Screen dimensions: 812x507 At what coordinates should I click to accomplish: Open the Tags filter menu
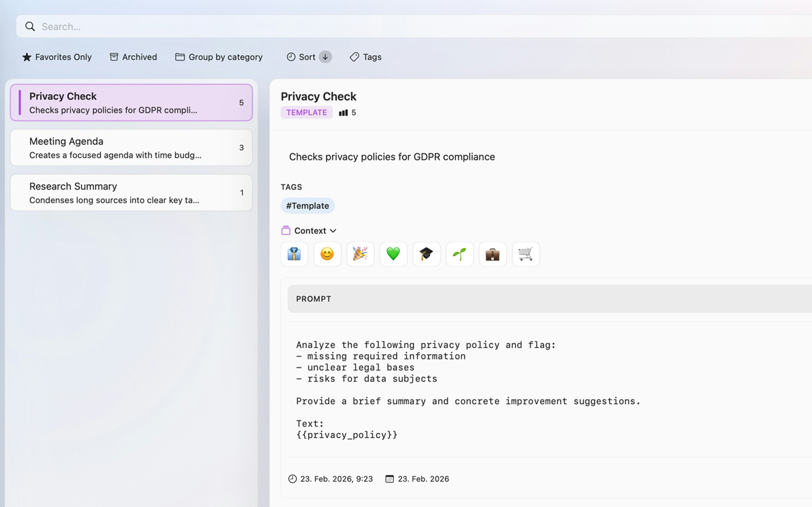click(x=366, y=57)
